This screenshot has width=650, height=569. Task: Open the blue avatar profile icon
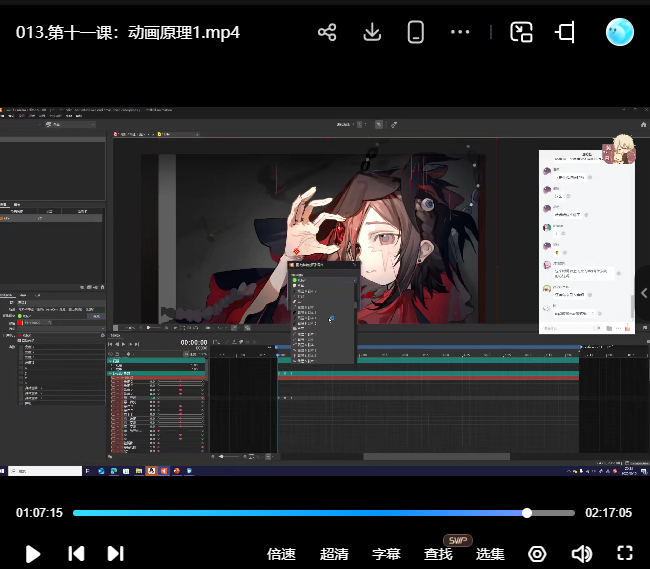pyautogui.click(x=620, y=32)
